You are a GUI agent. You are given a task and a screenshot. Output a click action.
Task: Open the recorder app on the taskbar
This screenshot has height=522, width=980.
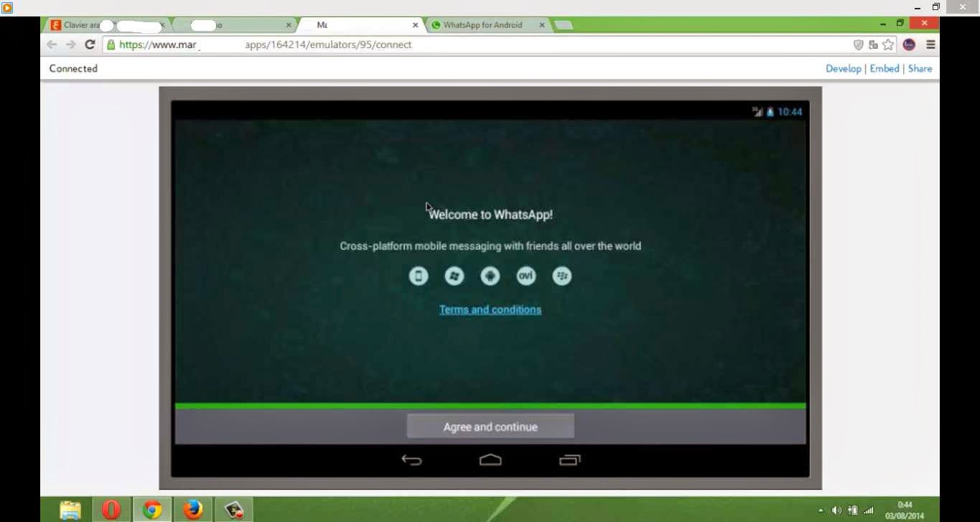(x=233, y=510)
